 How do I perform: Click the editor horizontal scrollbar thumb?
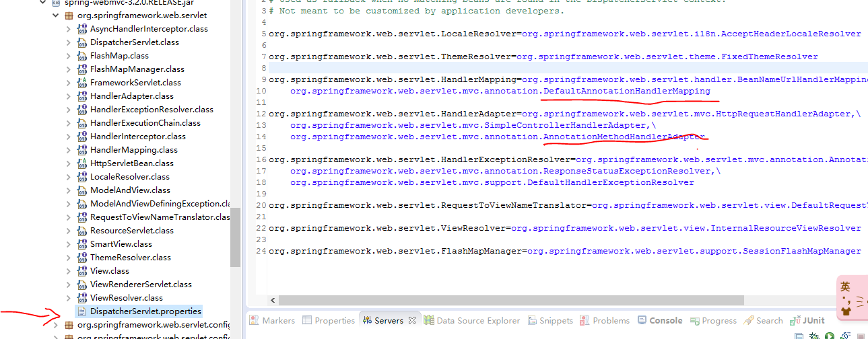tap(512, 301)
